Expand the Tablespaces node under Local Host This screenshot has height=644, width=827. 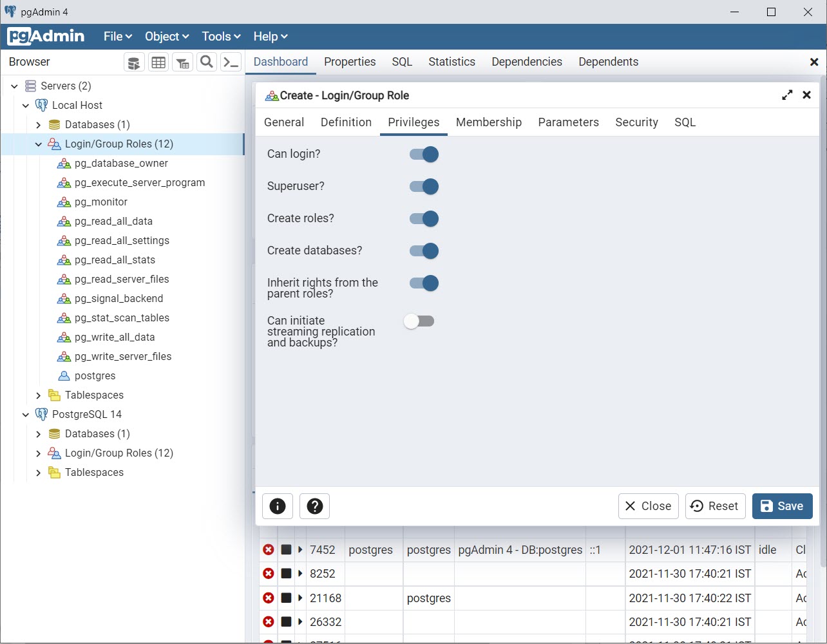pos(39,395)
